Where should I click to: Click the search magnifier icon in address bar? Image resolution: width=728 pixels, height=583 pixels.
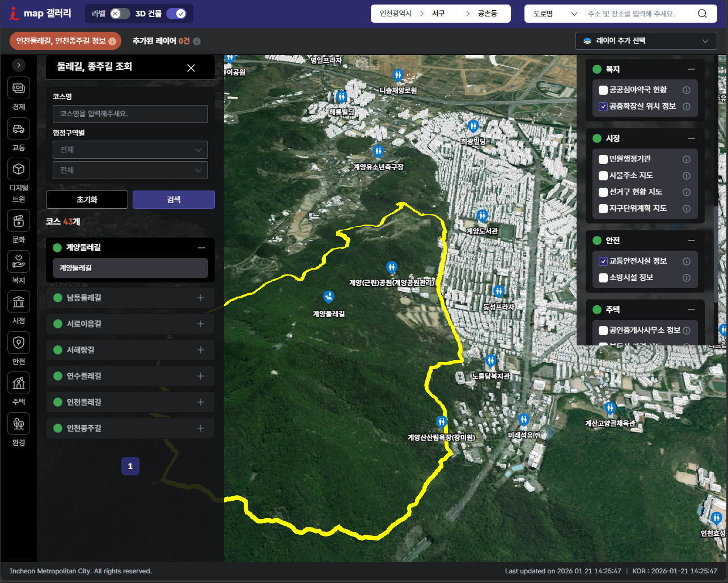702,14
